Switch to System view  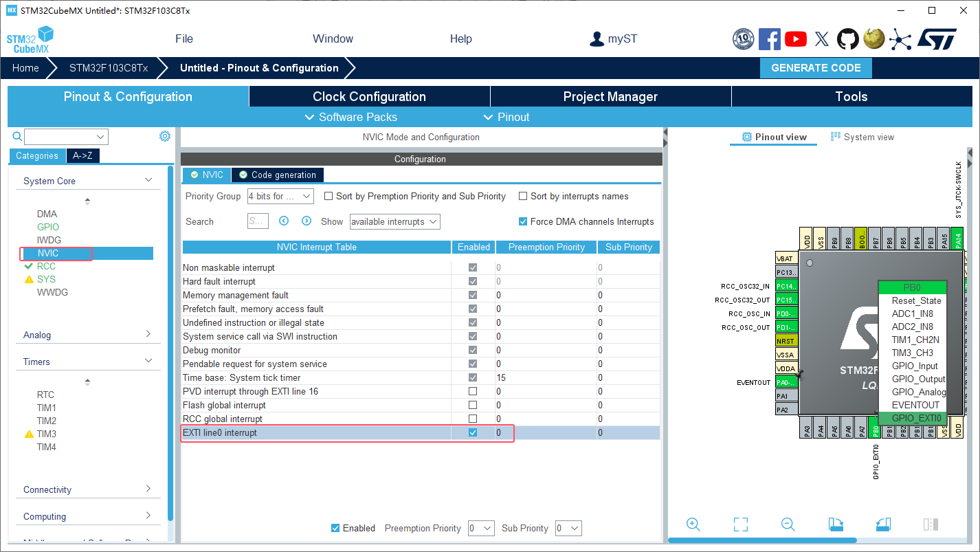tap(862, 137)
